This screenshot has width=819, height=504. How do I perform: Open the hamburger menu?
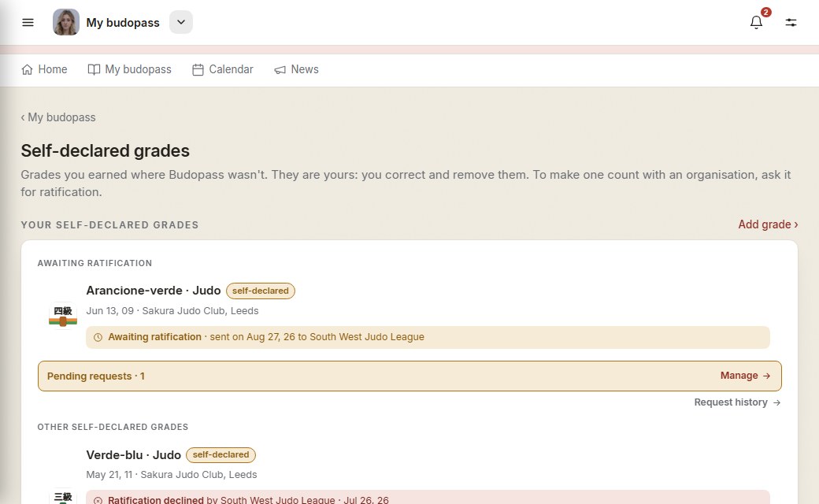click(28, 23)
